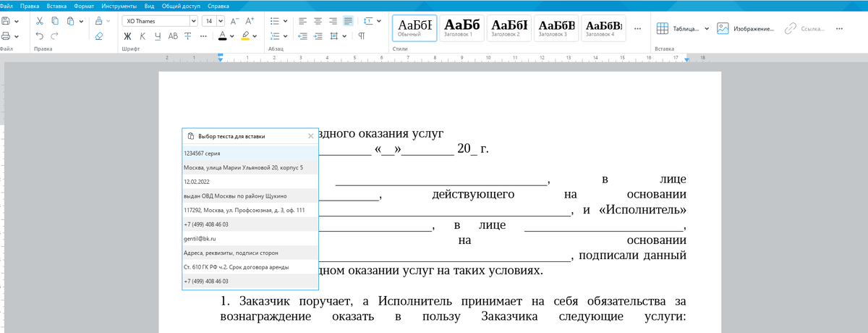The height and width of the screenshot is (333, 868).
Task: Apply the Заголовок 4 style
Action: click(603, 28)
